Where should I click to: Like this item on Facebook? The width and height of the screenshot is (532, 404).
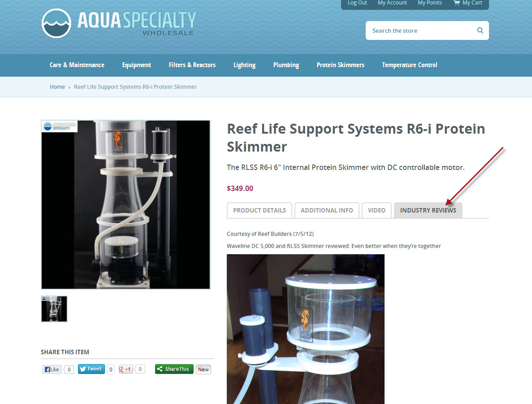coord(52,369)
